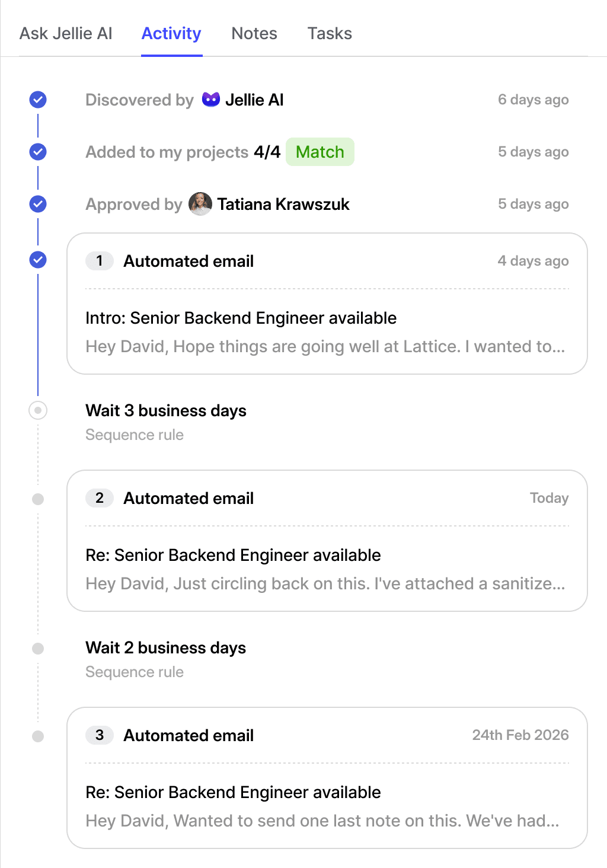Click the checkmark beside Approved by
The height and width of the screenshot is (868, 607).
(38, 204)
